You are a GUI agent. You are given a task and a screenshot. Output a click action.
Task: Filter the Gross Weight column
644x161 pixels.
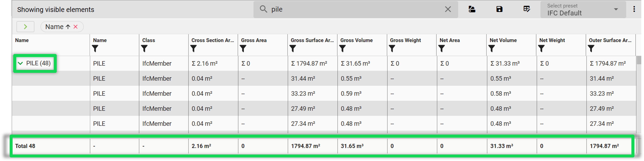[392, 49]
